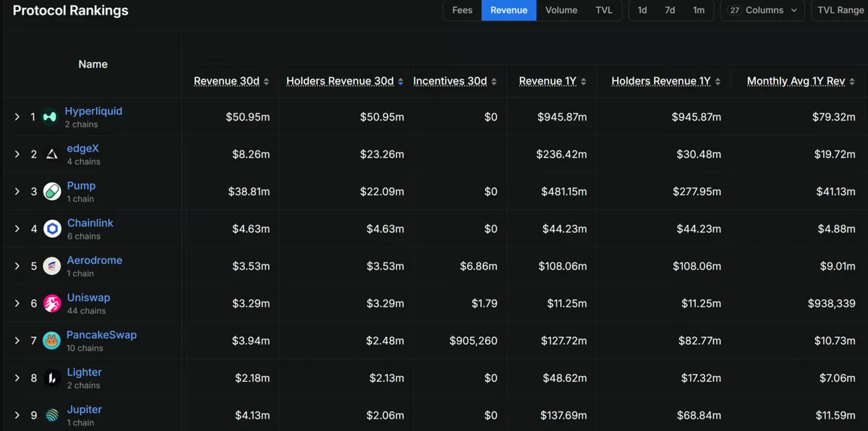Sort using Monthly Avg 1Y Rev arrows

click(x=852, y=82)
